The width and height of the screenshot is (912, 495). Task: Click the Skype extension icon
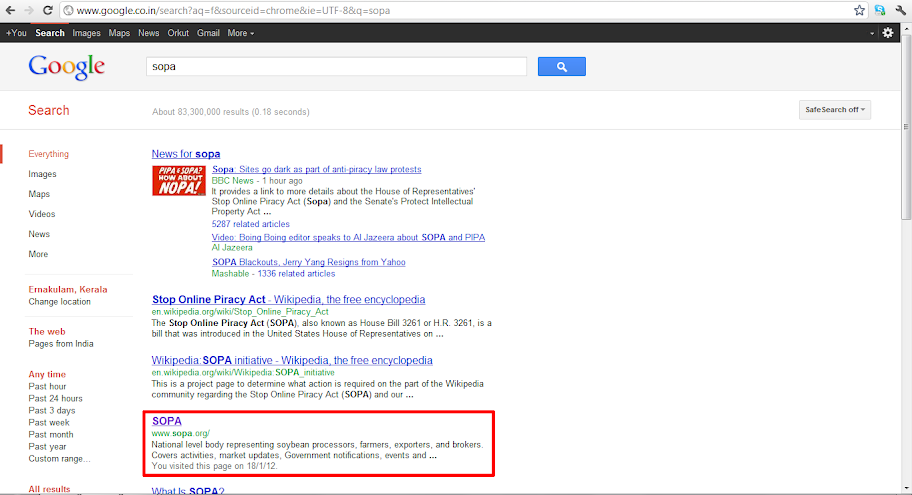coord(880,10)
